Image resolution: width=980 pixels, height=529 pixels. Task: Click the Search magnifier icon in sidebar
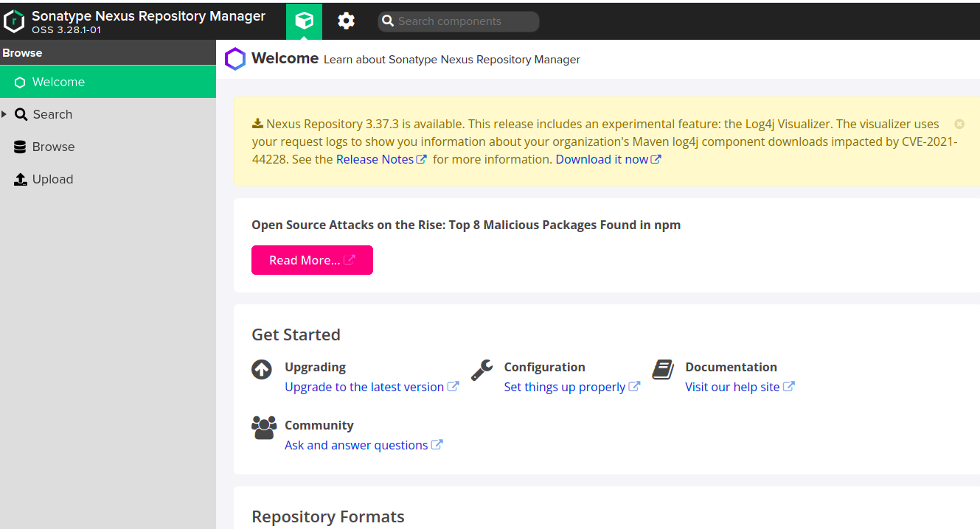tap(20, 114)
